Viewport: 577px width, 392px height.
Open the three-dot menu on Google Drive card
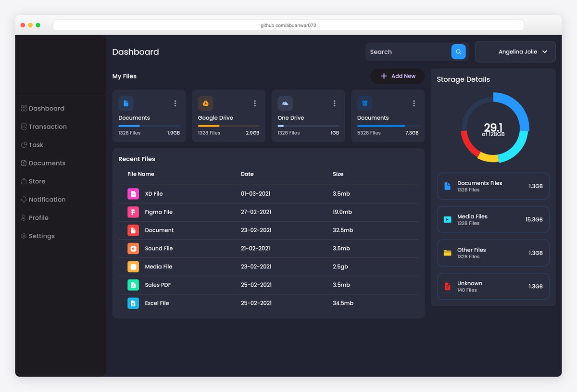tap(255, 103)
